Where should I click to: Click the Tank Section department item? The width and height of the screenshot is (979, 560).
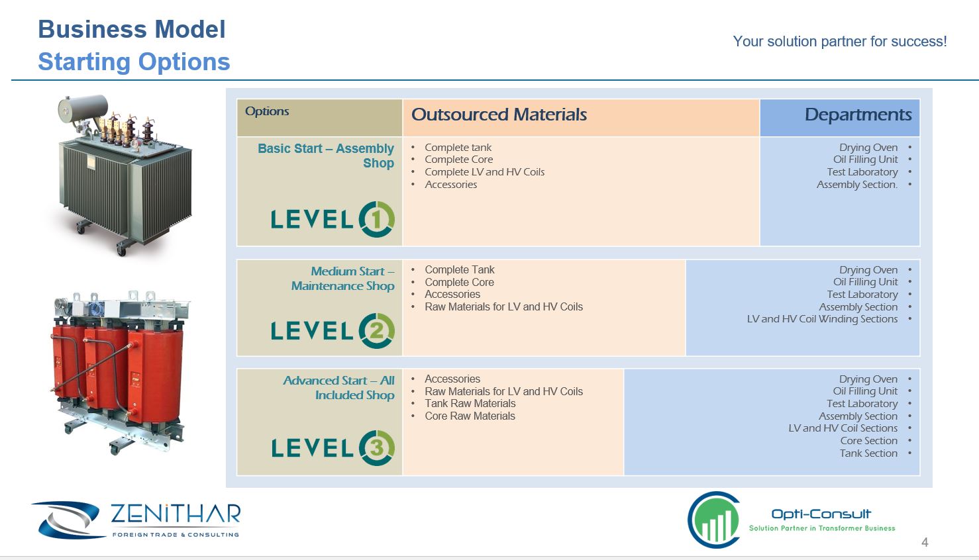(868, 453)
